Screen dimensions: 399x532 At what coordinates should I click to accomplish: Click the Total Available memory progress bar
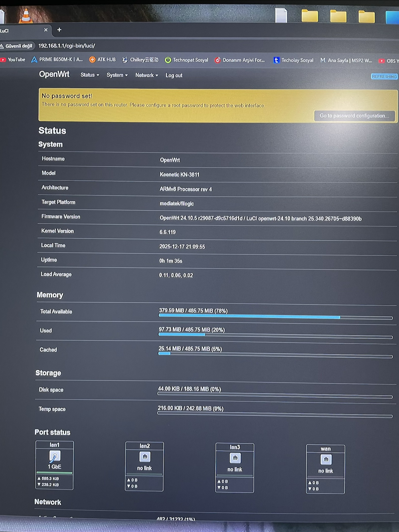(275, 317)
